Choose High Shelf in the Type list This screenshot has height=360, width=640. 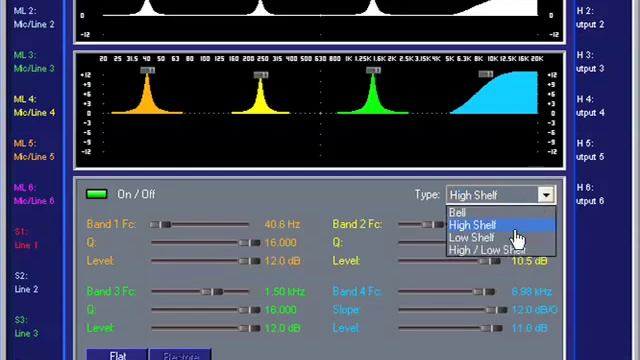pyautogui.click(x=502, y=225)
